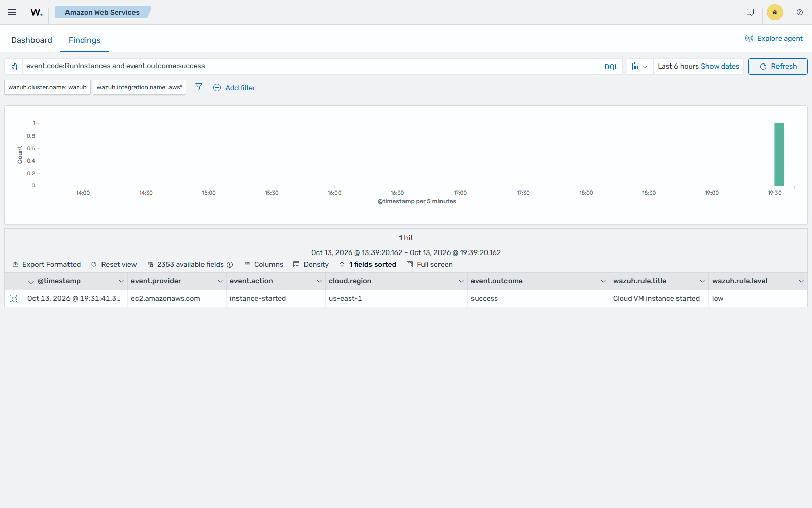
Task: Open the 1 fields sorted menu
Action: point(368,265)
